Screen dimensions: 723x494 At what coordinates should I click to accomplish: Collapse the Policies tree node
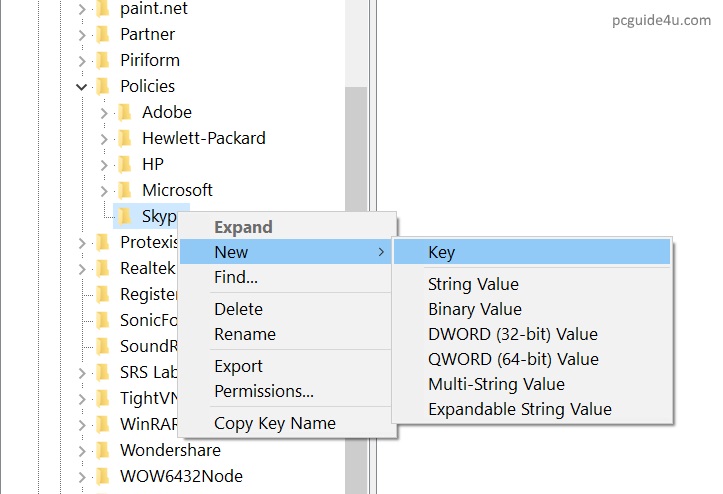81,87
